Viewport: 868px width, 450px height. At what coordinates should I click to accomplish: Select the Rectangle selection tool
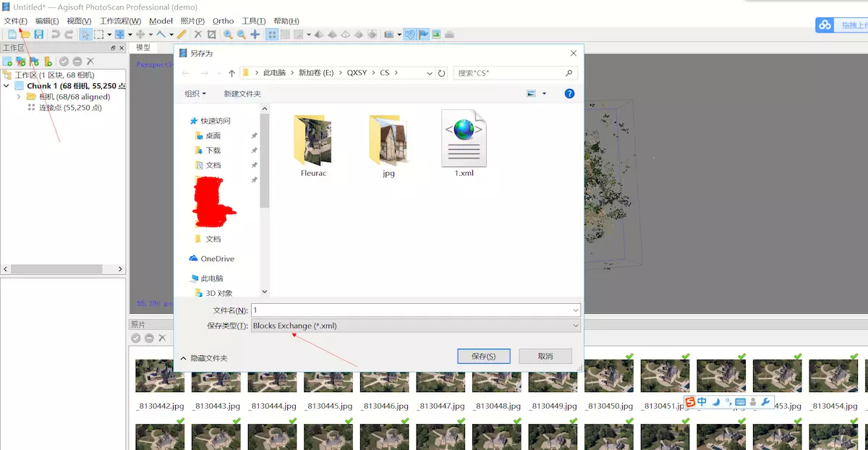coord(98,35)
